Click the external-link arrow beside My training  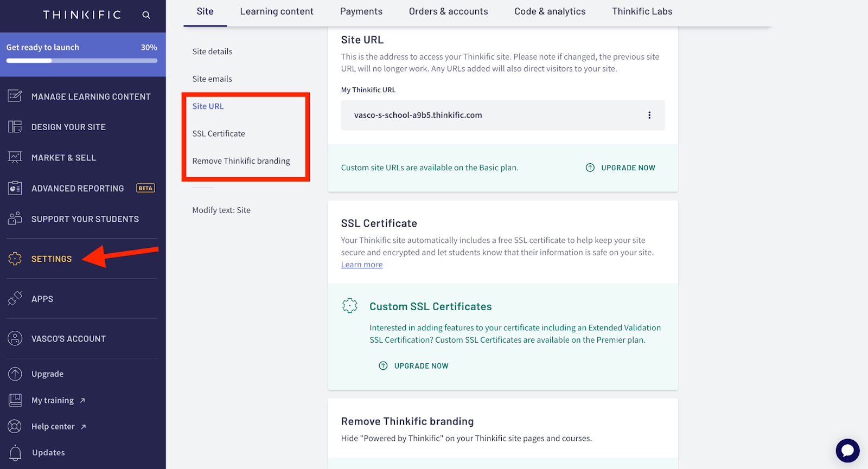[82, 401]
